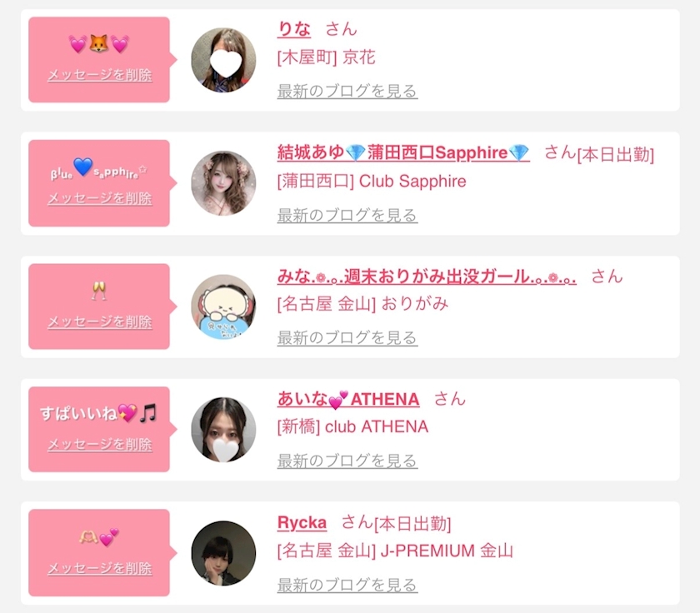Delete the すぱいいね message
Image resolution: width=700 pixels, height=613 pixels.
point(100,445)
